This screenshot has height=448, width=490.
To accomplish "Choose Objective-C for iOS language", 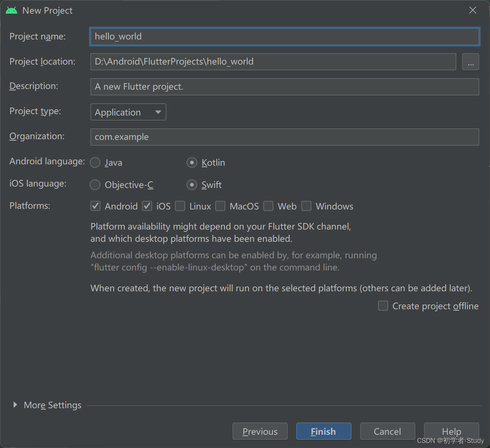I will pos(95,185).
